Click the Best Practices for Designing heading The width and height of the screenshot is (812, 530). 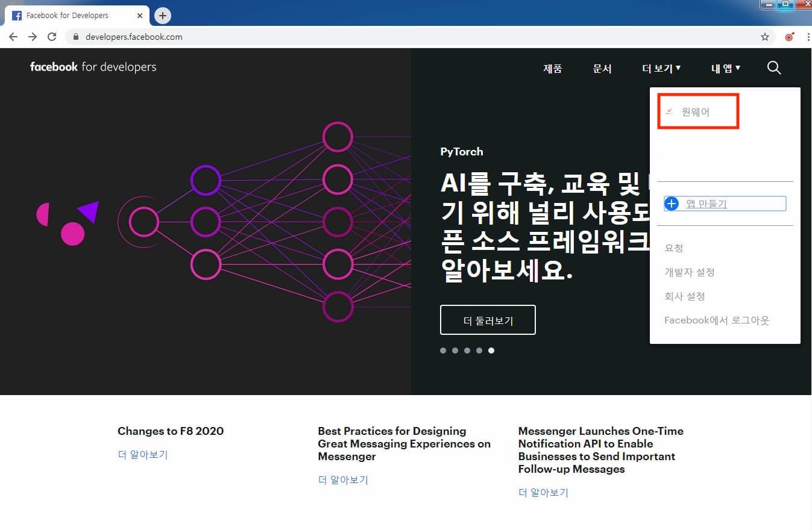click(404, 444)
